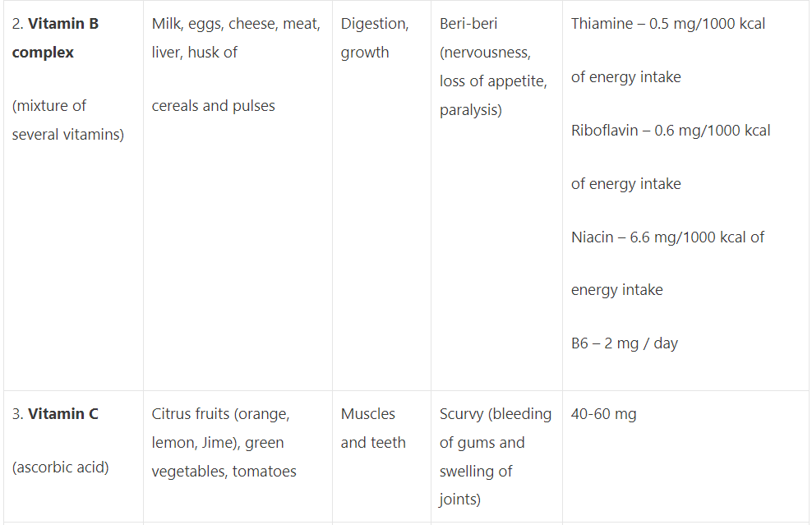Click the "Riboflavin – 0.6 mg/1000 kcal" line
Viewport: 812px width, 525px height.
[671, 131]
